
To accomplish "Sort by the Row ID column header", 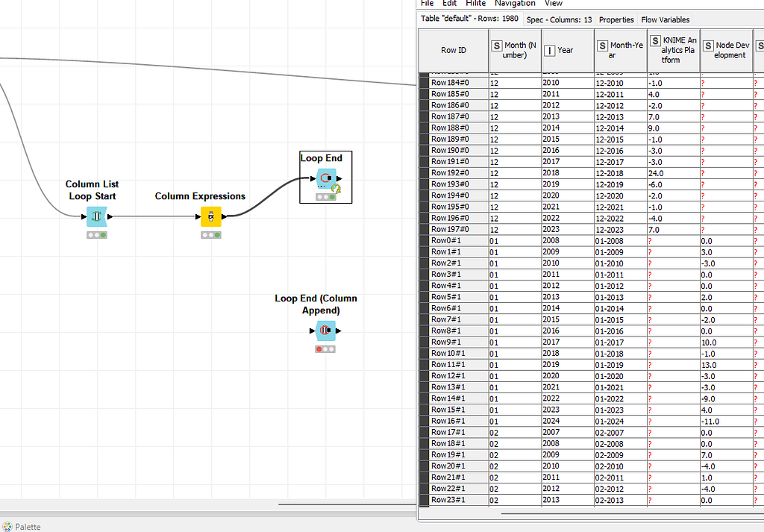I will click(x=454, y=50).
